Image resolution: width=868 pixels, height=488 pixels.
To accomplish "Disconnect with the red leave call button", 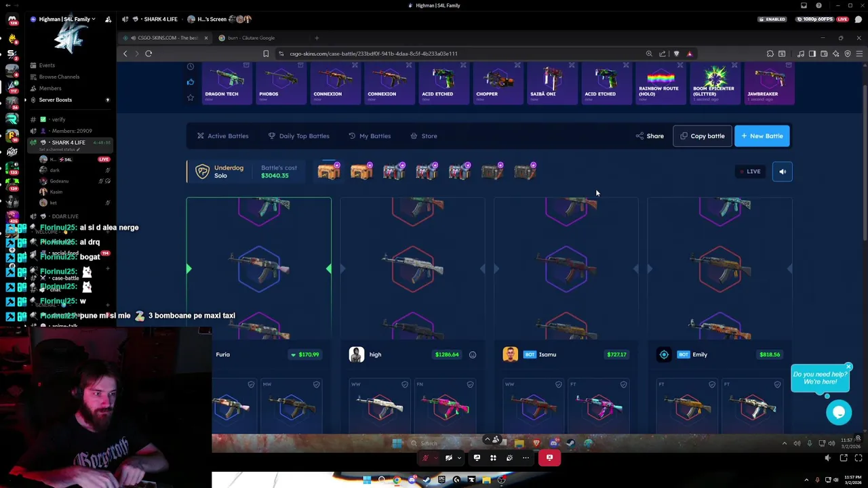I will coord(549,457).
